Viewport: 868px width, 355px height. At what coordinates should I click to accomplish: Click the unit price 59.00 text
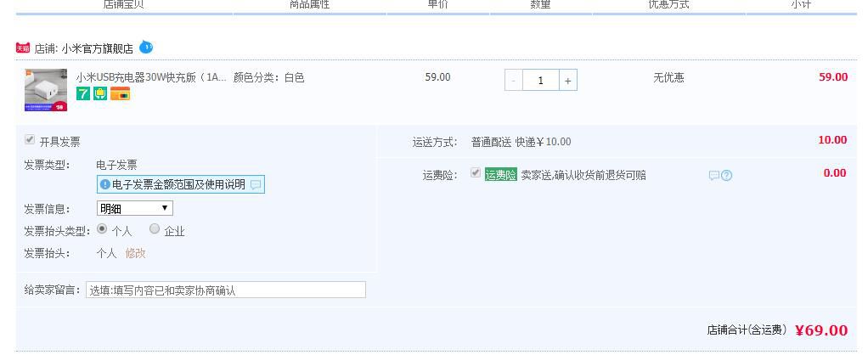point(438,77)
